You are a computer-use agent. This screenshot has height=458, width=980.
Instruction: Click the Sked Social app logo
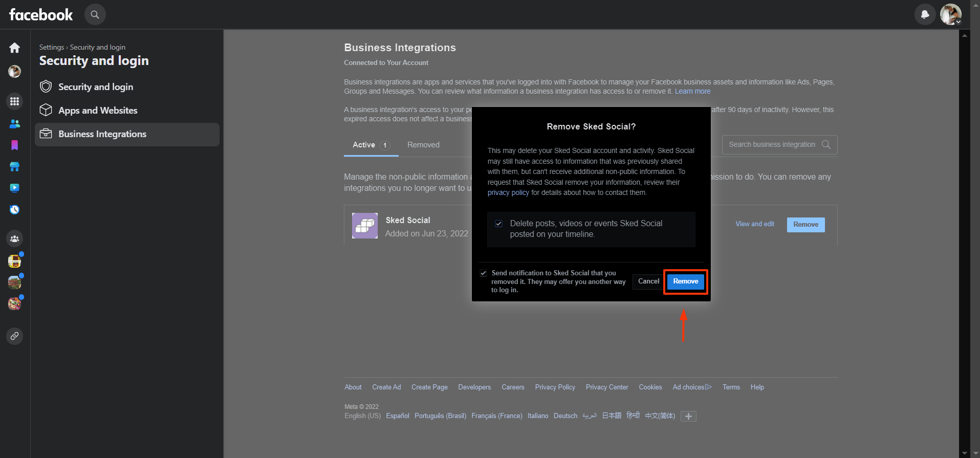(365, 226)
